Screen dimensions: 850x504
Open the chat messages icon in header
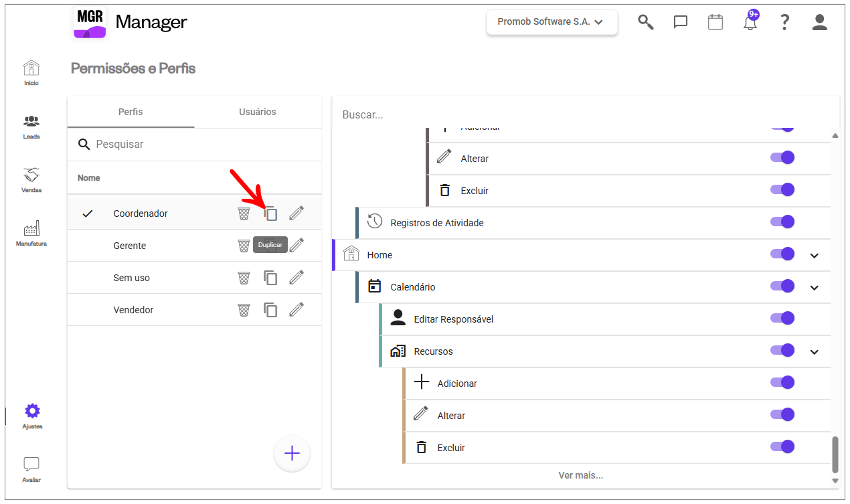(681, 22)
